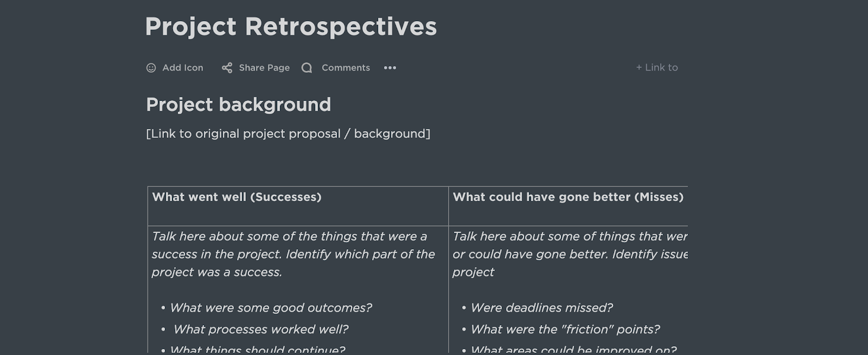
Task: Click the "What went well (Successes)" header cell
Action: [237, 197]
